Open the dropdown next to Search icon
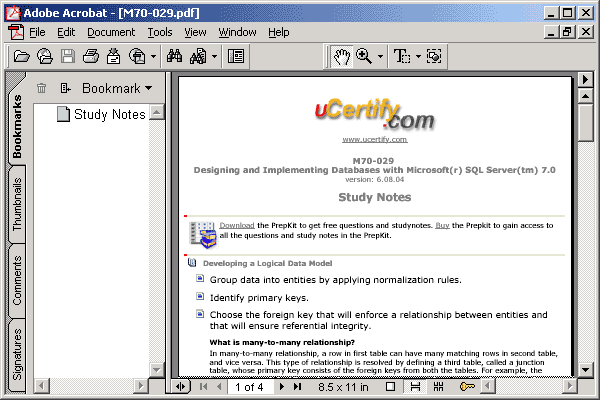 214,57
